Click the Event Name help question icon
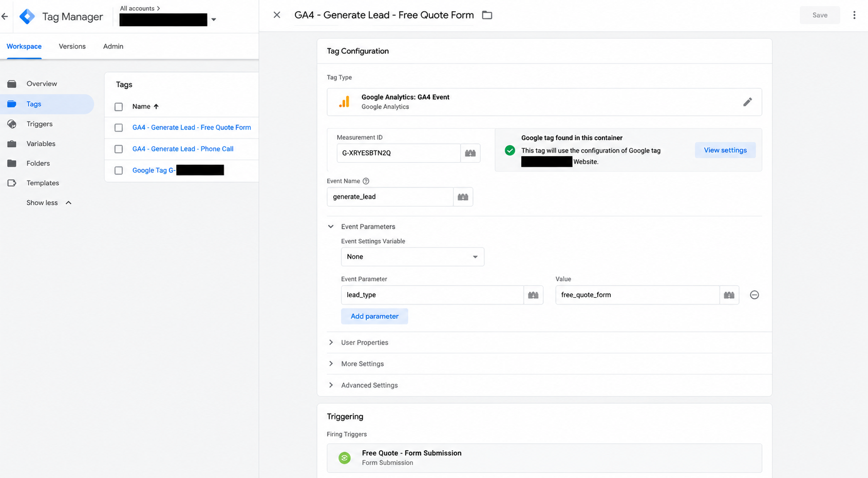868x478 pixels. point(366,181)
